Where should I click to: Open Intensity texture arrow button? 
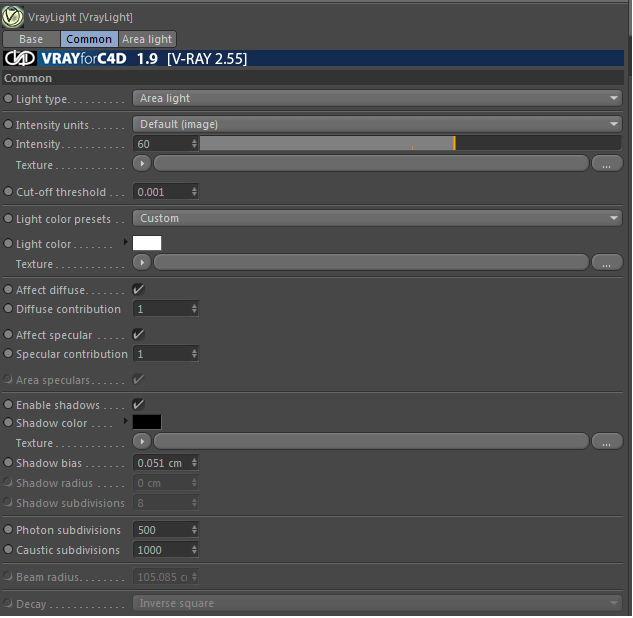[x=142, y=163]
